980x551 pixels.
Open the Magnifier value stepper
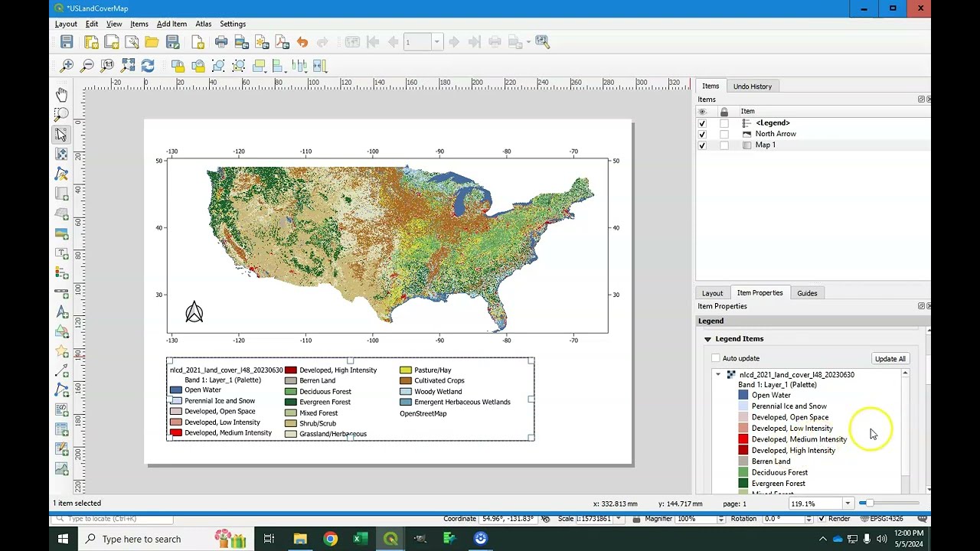pos(720,519)
